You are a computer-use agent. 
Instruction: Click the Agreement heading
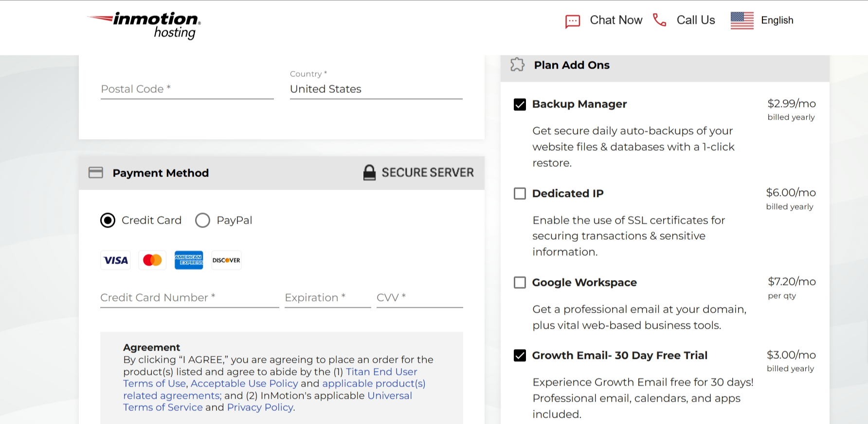pyautogui.click(x=151, y=348)
